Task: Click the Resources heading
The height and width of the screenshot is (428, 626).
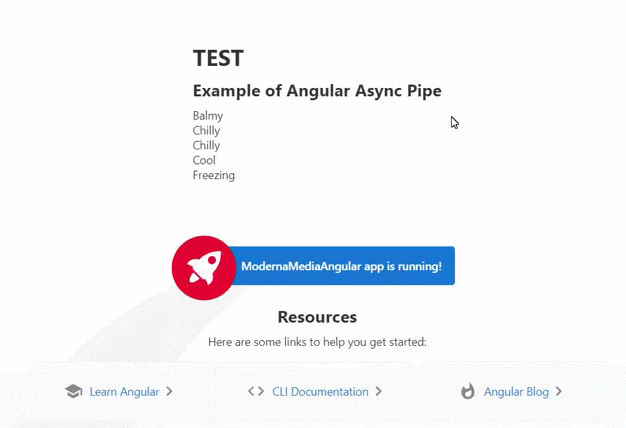Action: pyautogui.click(x=317, y=317)
